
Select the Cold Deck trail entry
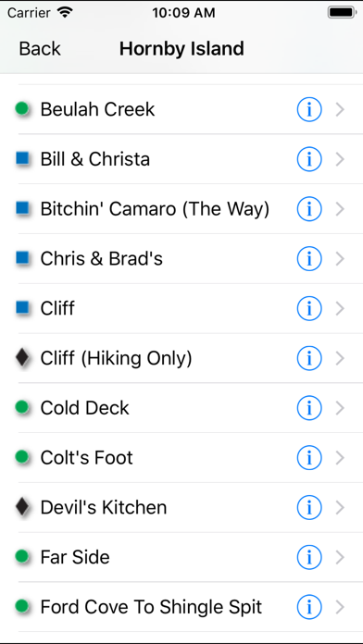tap(181, 408)
